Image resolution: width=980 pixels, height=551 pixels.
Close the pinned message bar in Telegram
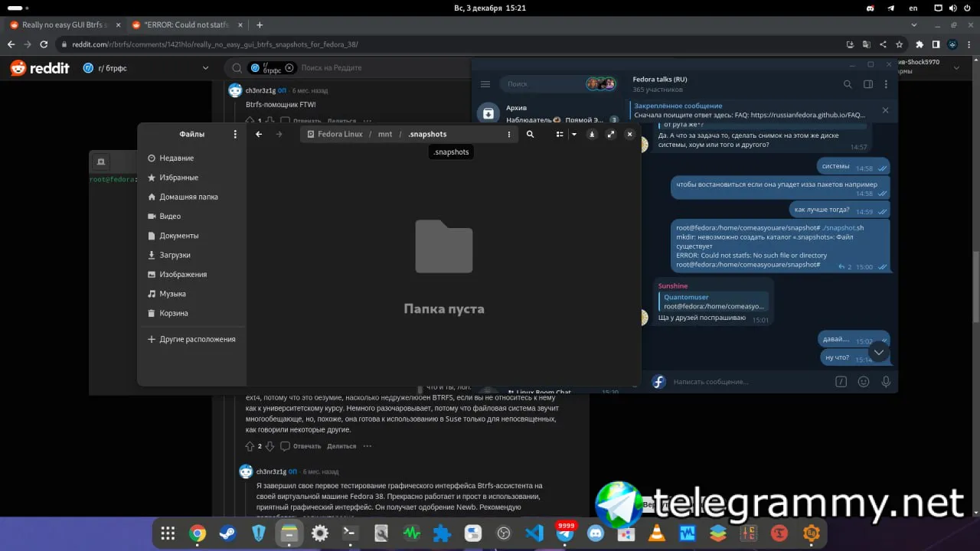(886, 110)
